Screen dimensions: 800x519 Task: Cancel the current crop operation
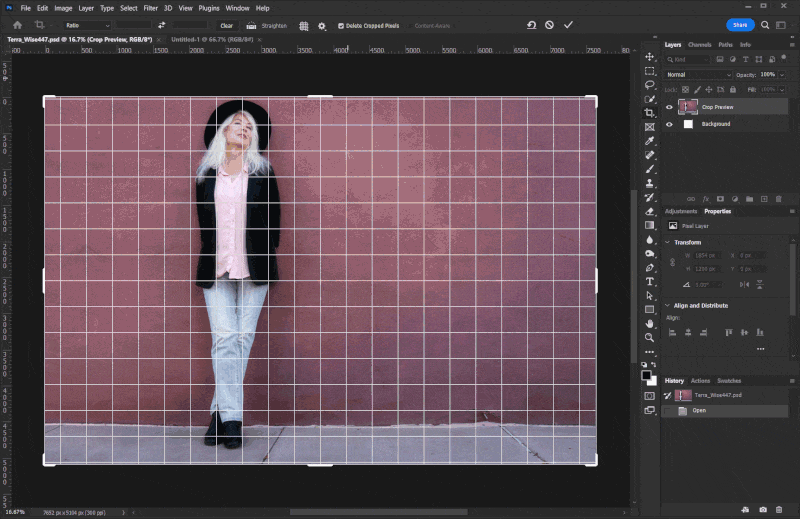pos(549,25)
